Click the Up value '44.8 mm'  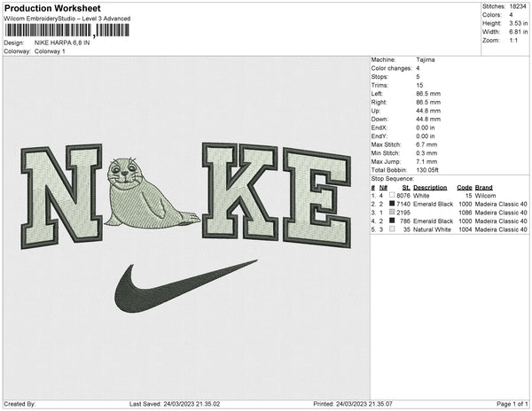[428, 111]
